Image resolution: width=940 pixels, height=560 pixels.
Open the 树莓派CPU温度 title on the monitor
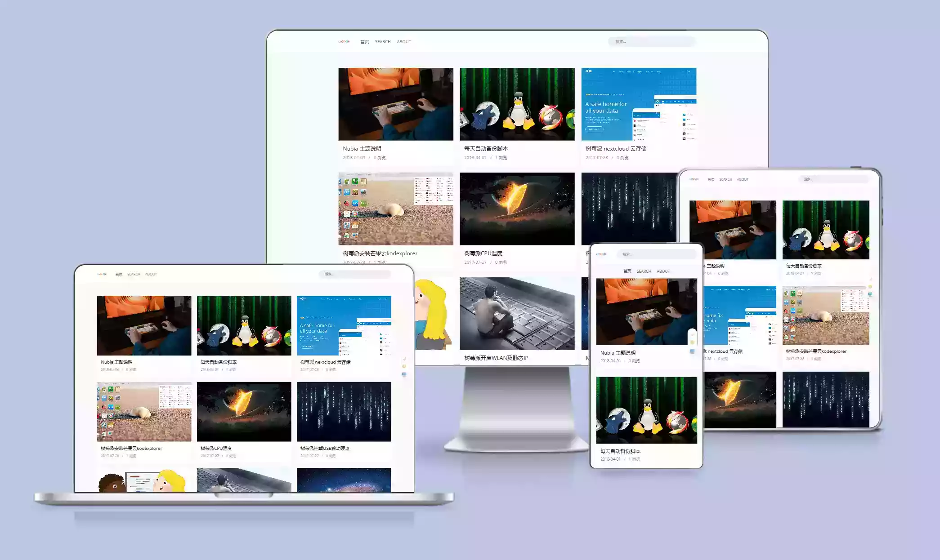tap(483, 253)
